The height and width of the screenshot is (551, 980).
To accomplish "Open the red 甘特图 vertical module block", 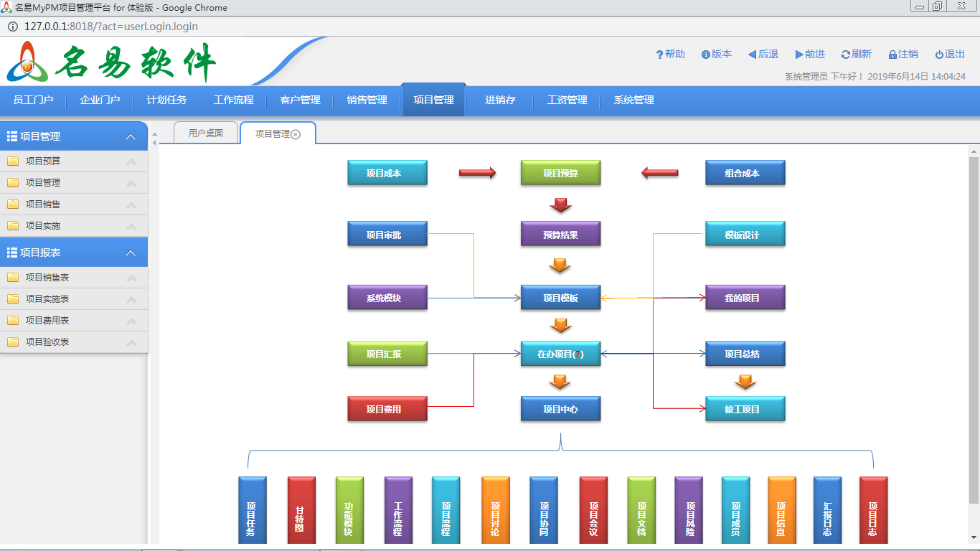I will (301, 509).
